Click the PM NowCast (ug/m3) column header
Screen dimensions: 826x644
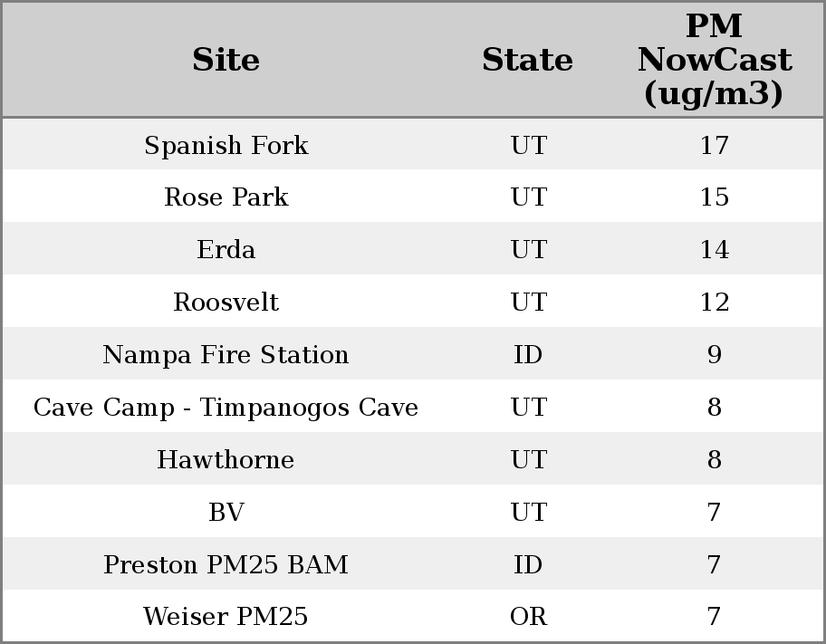714,60
